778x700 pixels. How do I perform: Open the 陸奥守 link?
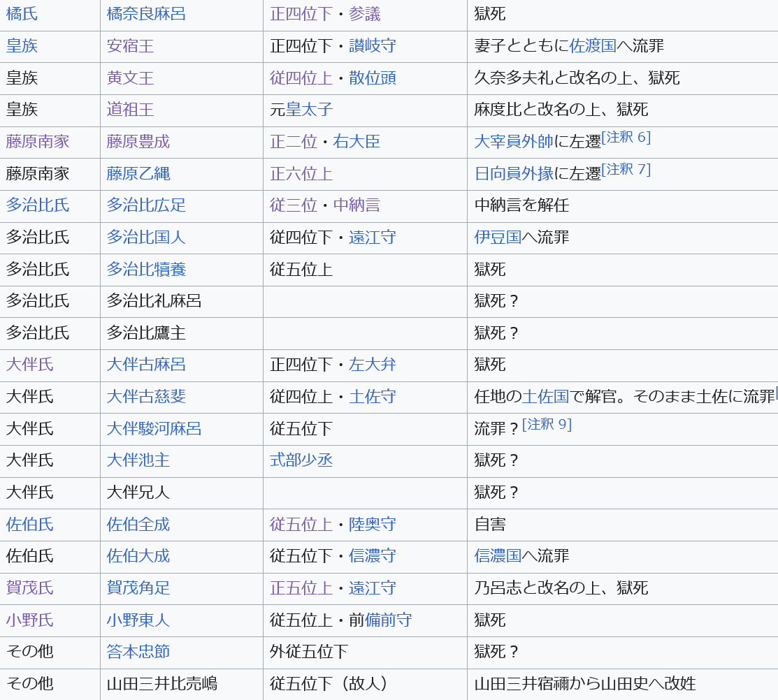coord(372,525)
